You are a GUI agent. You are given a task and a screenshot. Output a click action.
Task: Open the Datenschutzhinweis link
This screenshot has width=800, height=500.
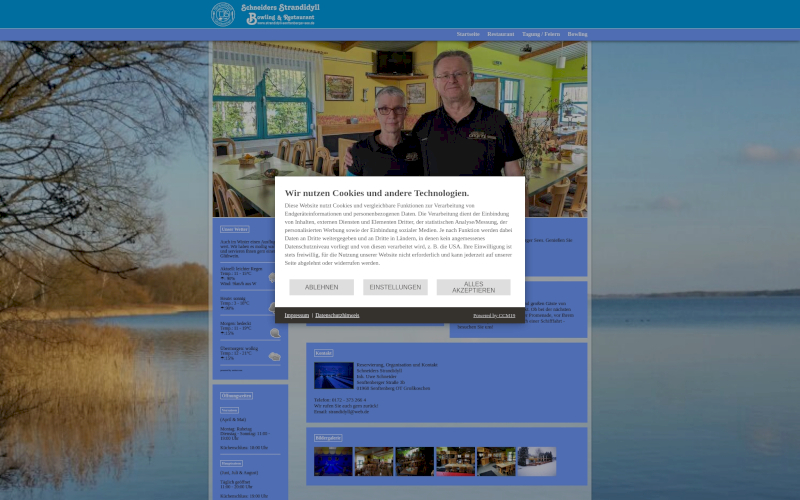pos(337,315)
